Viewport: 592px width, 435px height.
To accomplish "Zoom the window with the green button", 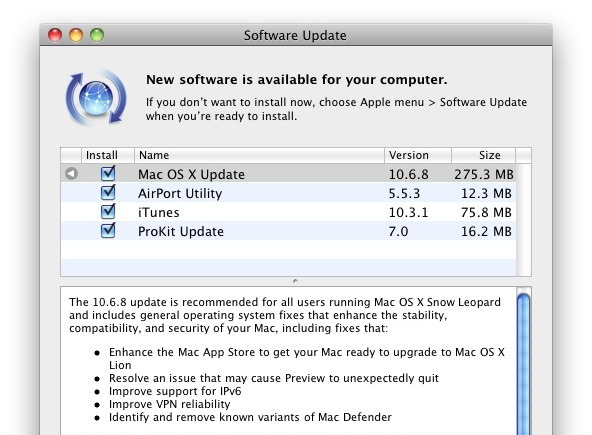I will pyautogui.click(x=97, y=35).
